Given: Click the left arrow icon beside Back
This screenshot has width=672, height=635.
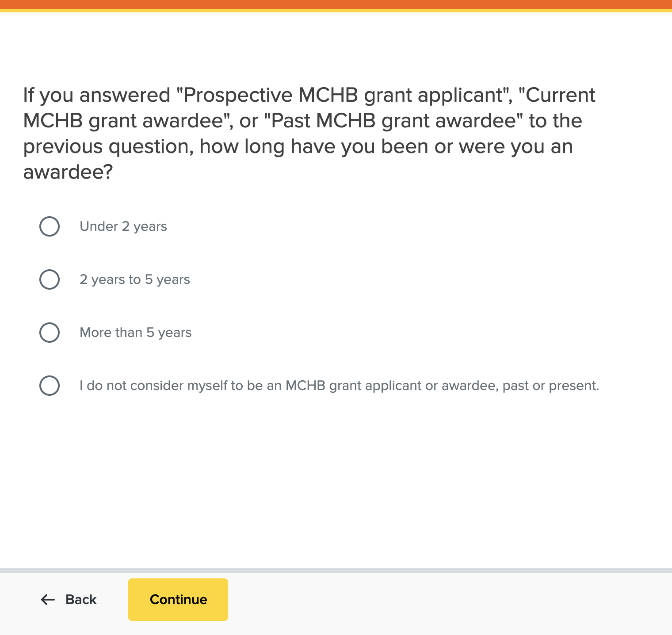Looking at the screenshot, I should pyautogui.click(x=47, y=600).
